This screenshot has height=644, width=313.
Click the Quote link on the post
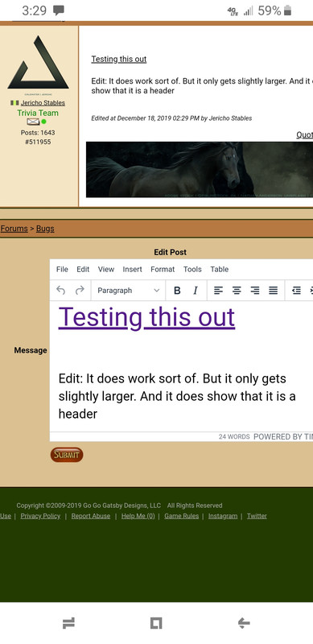304,134
